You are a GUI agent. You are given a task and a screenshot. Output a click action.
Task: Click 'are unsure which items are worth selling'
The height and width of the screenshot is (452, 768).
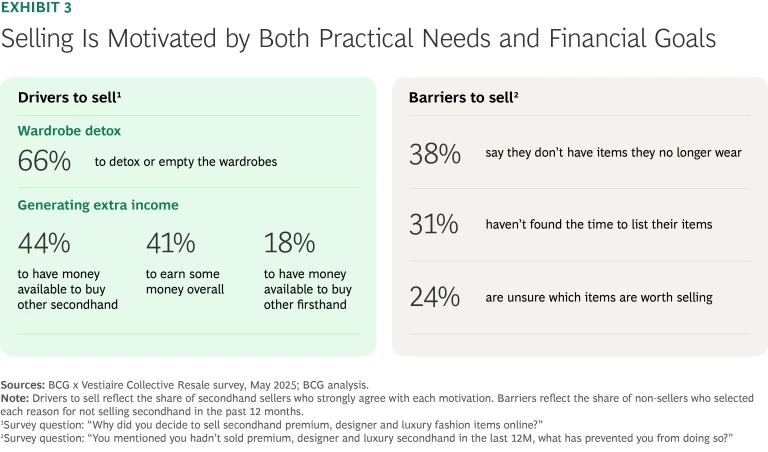pyautogui.click(x=597, y=297)
